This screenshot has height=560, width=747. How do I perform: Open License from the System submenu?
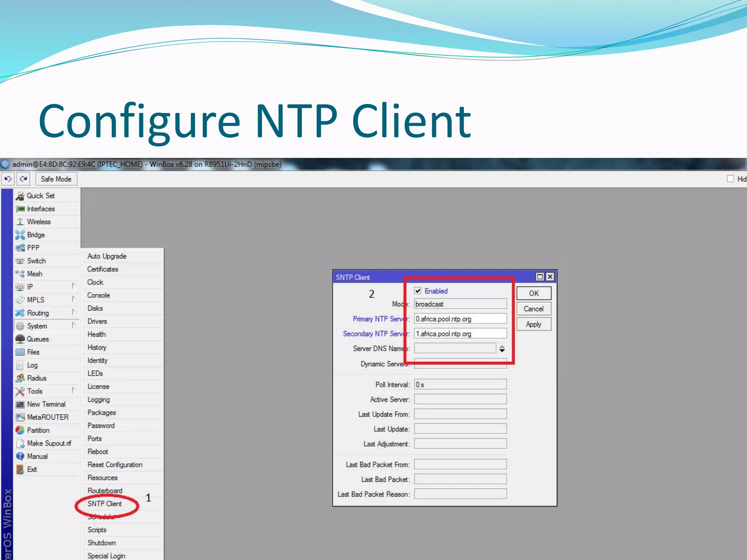coord(98,387)
